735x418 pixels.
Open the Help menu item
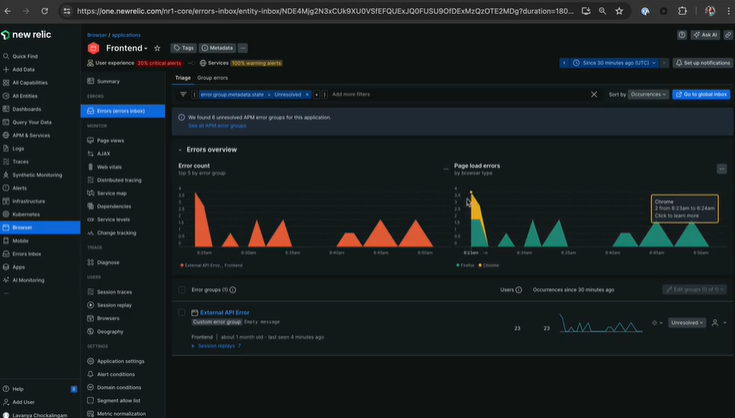point(18,389)
